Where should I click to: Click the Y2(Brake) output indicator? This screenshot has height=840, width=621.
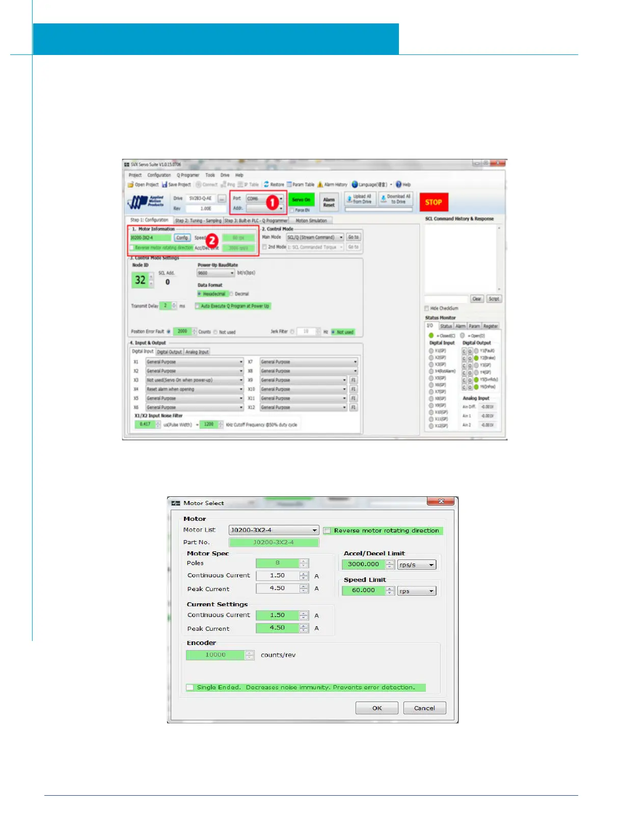pyautogui.click(x=476, y=358)
